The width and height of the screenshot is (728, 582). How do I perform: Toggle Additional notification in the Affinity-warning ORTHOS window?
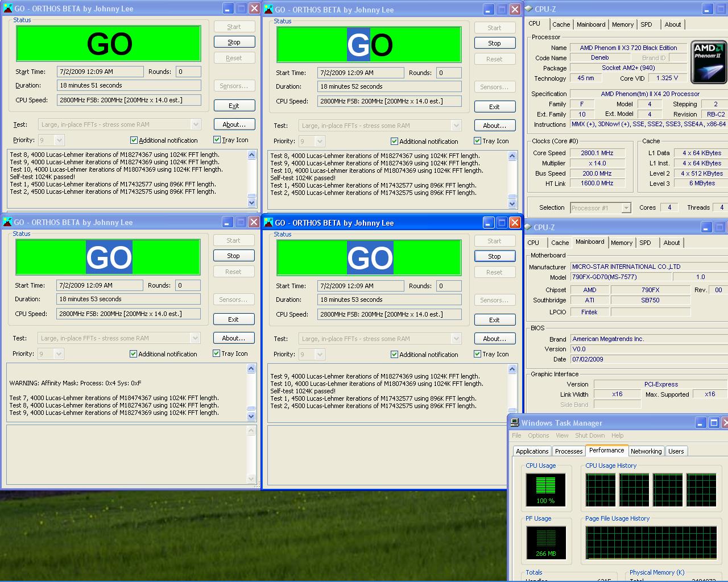click(163, 354)
